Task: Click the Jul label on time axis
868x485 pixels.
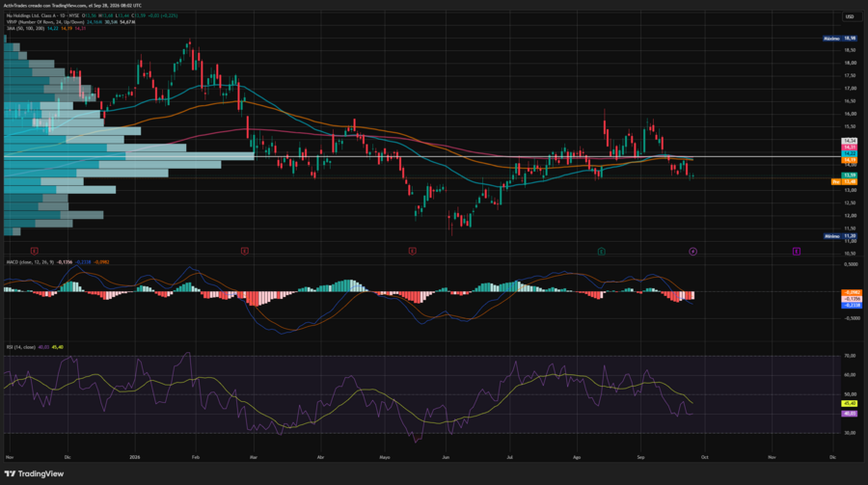Action: [510, 457]
